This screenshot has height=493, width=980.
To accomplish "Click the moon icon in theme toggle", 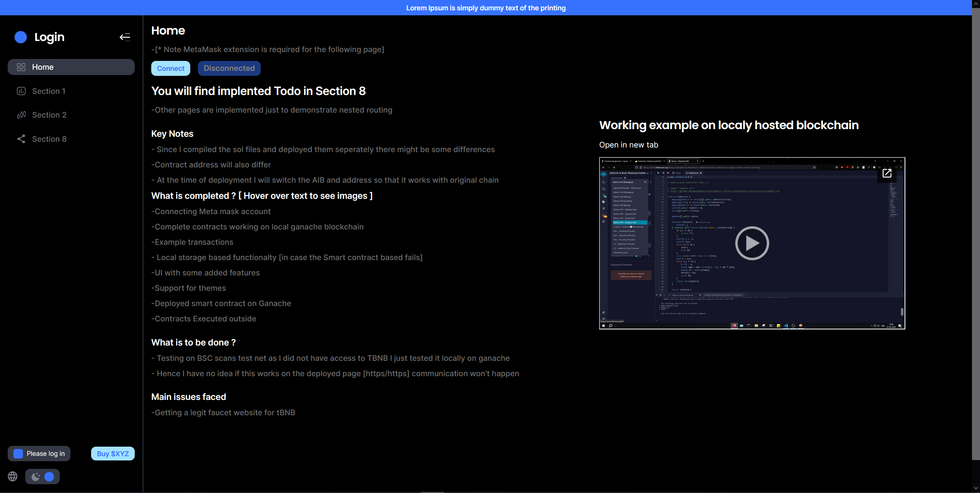I will pos(36,476).
